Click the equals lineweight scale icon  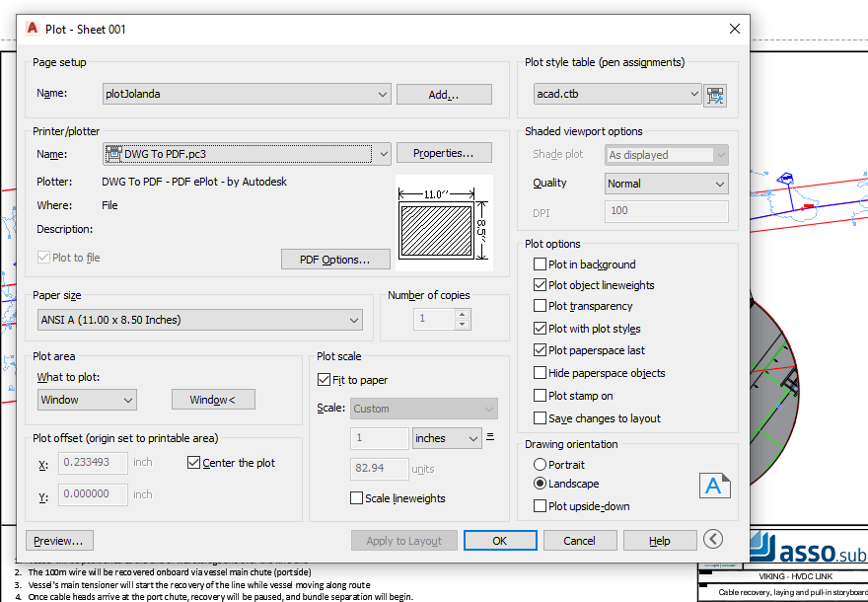point(490,437)
